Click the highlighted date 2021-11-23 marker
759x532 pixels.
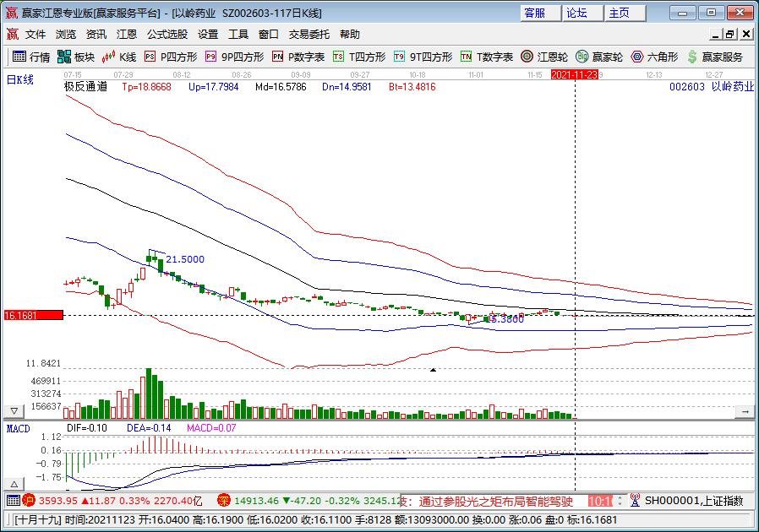tap(575, 75)
